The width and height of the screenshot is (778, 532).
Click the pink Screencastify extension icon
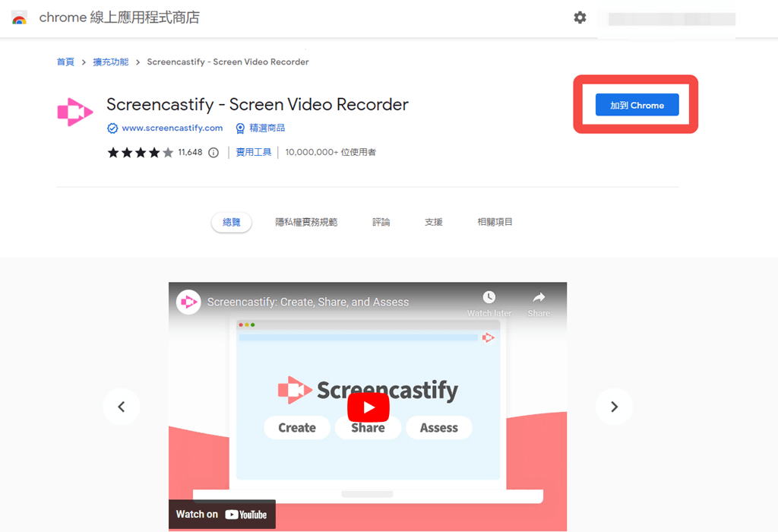coord(75,112)
